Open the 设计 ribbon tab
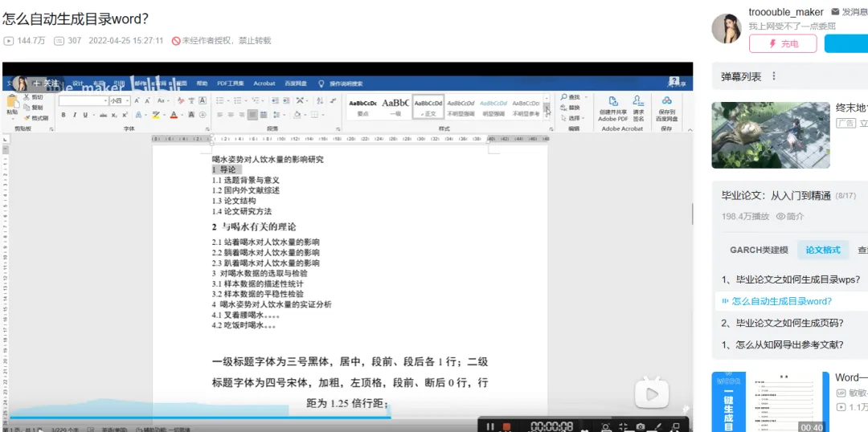 77,84
